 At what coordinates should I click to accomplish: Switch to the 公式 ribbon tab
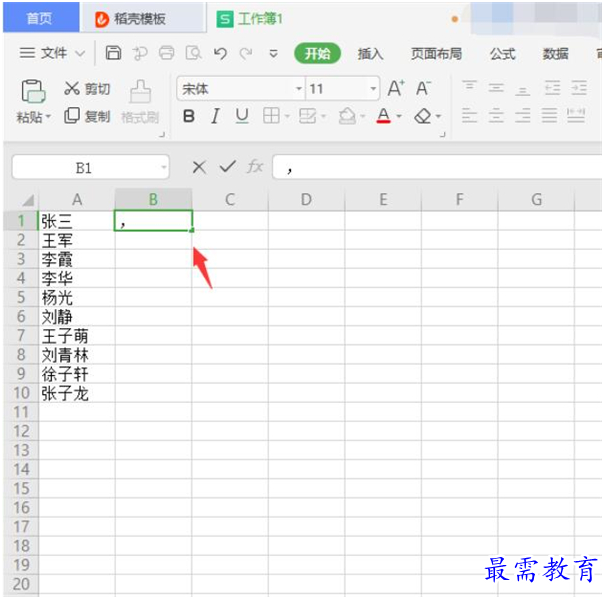tap(502, 54)
